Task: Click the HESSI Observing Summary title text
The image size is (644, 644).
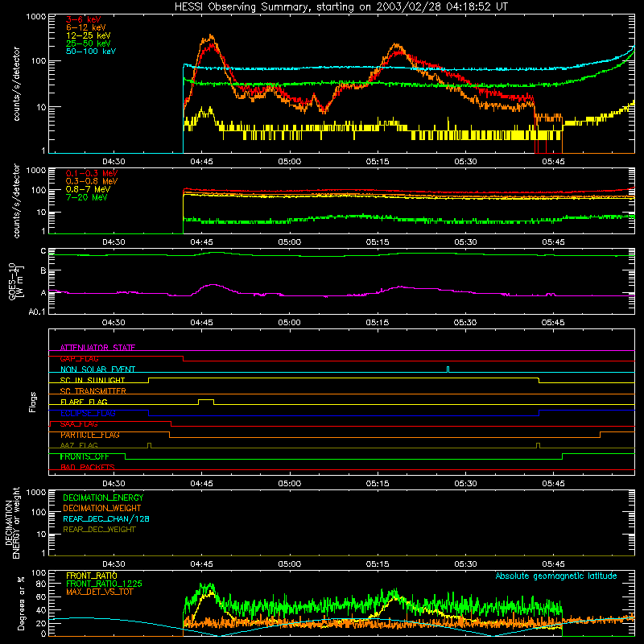Action: 341,7
